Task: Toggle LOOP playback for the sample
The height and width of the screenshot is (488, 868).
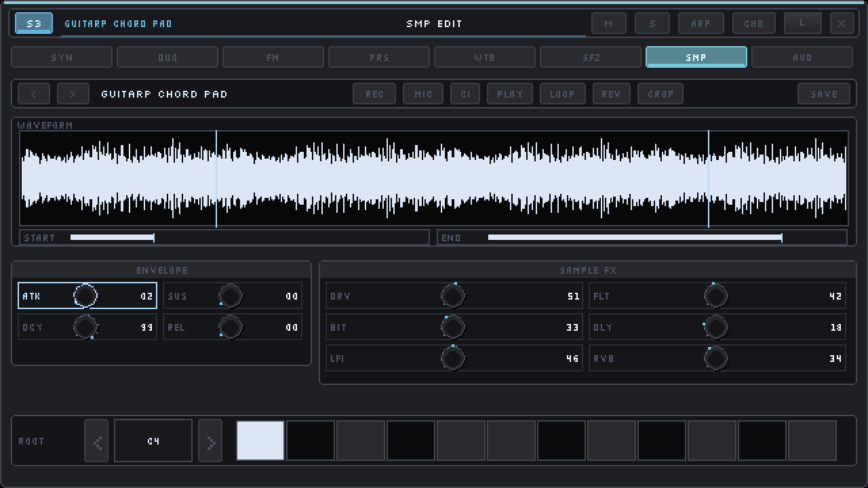Action: pyautogui.click(x=562, y=94)
